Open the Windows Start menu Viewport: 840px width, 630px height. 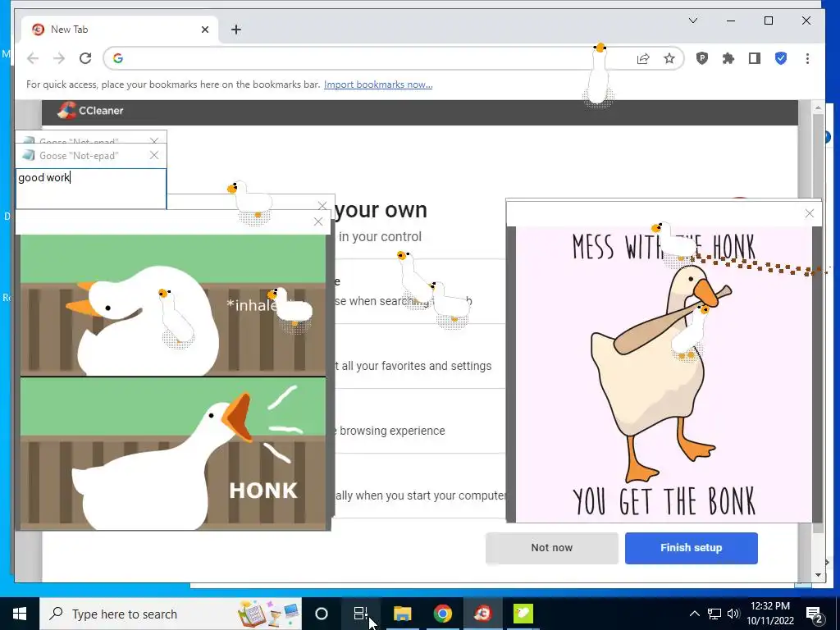click(20, 614)
